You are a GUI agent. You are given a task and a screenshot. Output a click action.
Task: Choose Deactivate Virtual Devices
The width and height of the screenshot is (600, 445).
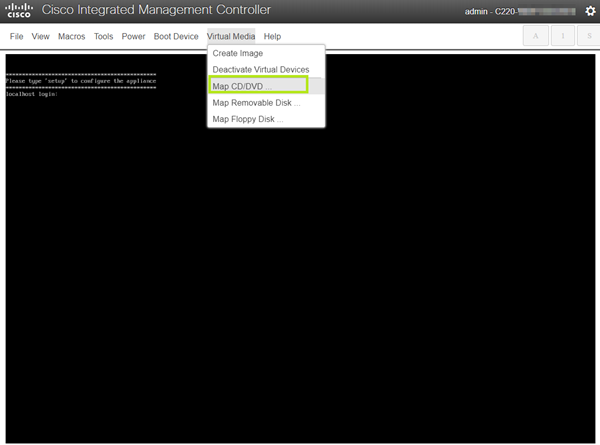click(x=266, y=70)
